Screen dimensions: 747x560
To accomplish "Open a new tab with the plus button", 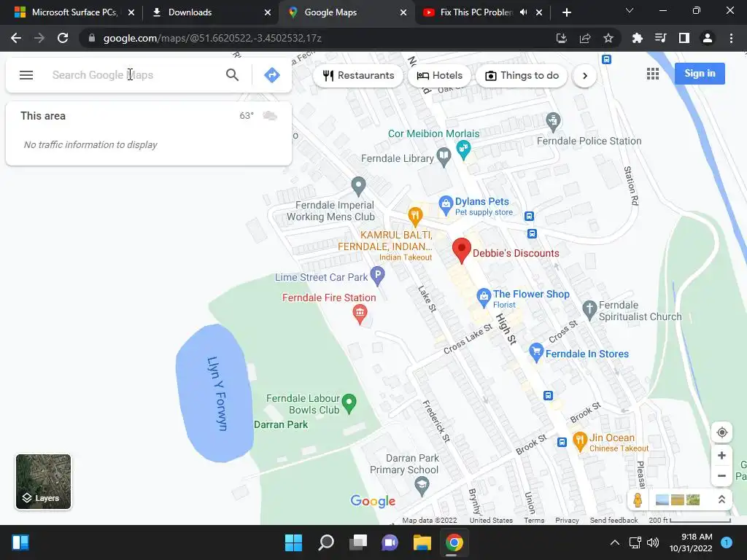I will coord(566,12).
